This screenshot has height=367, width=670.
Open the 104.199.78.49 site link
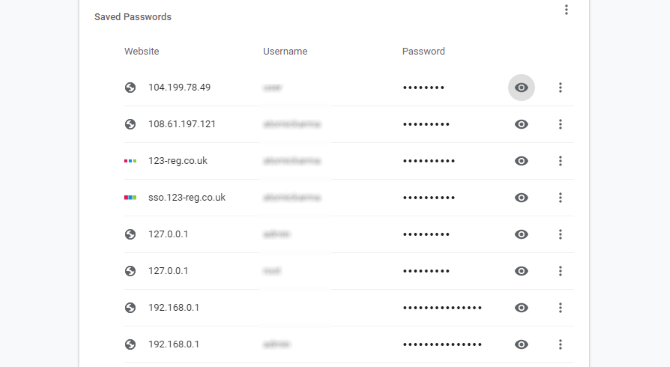click(x=179, y=88)
